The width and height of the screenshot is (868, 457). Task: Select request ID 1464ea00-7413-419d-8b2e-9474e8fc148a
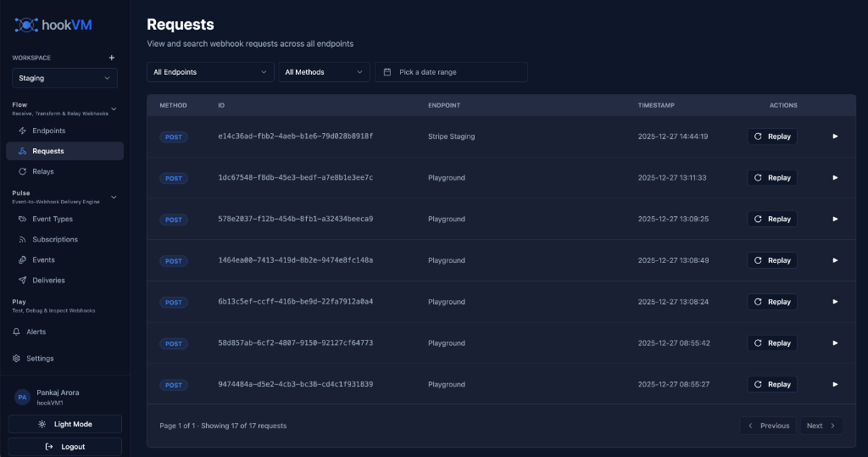click(296, 260)
